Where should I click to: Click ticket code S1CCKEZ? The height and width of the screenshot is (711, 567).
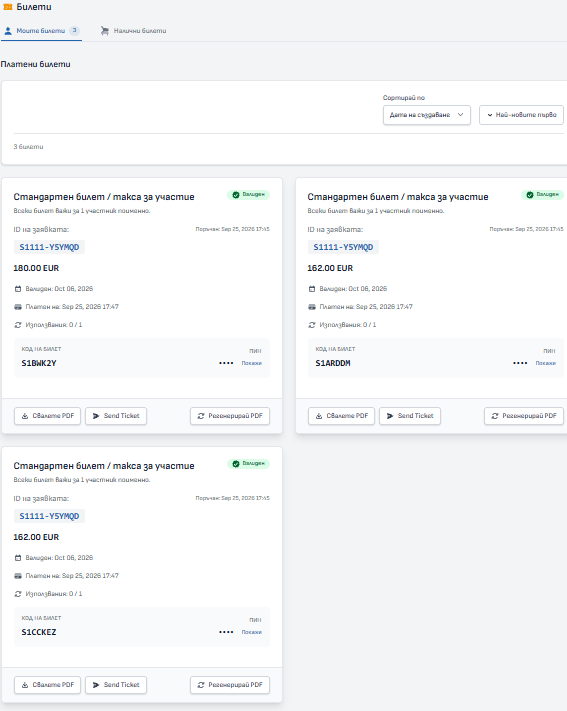coord(39,632)
